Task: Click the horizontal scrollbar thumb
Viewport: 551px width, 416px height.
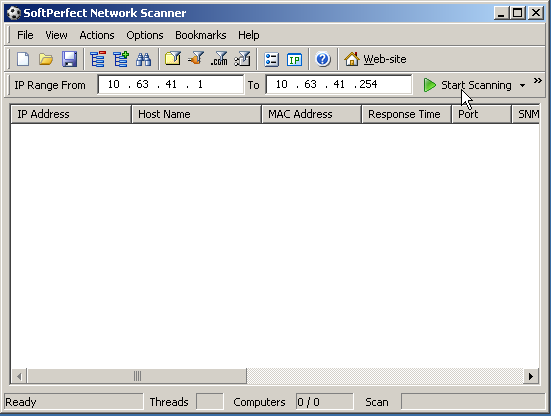Action: coord(137,376)
